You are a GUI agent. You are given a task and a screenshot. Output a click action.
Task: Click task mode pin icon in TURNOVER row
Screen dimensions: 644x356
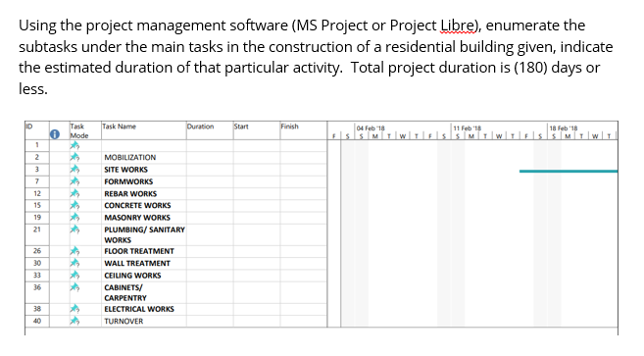pos(74,321)
